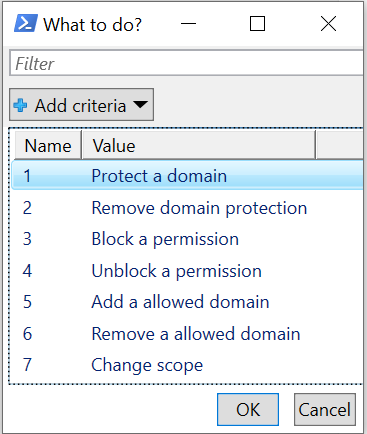Select the row Change scope
The height and width of the screenshot is (434, 367).
click(188, 365)
